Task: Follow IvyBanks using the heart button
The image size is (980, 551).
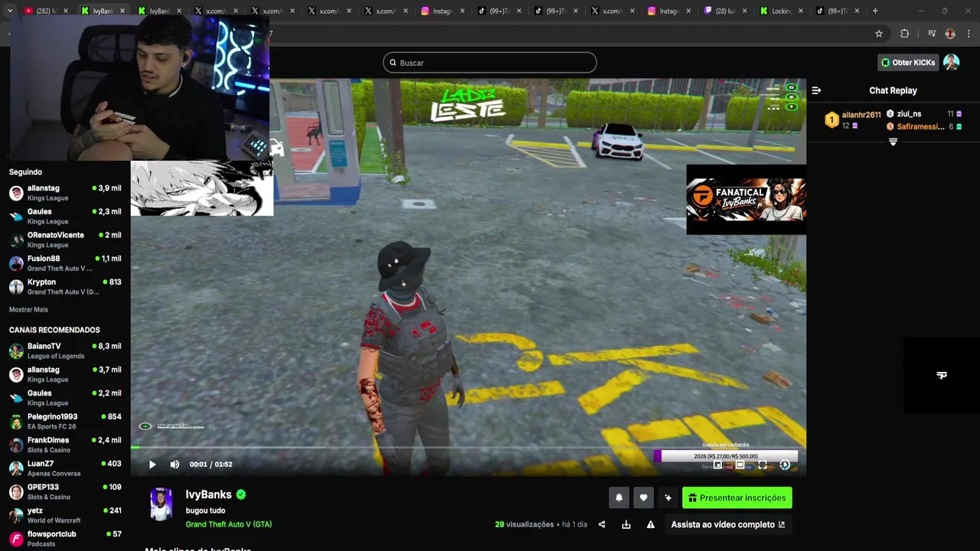Action: [x=643, y=497]
